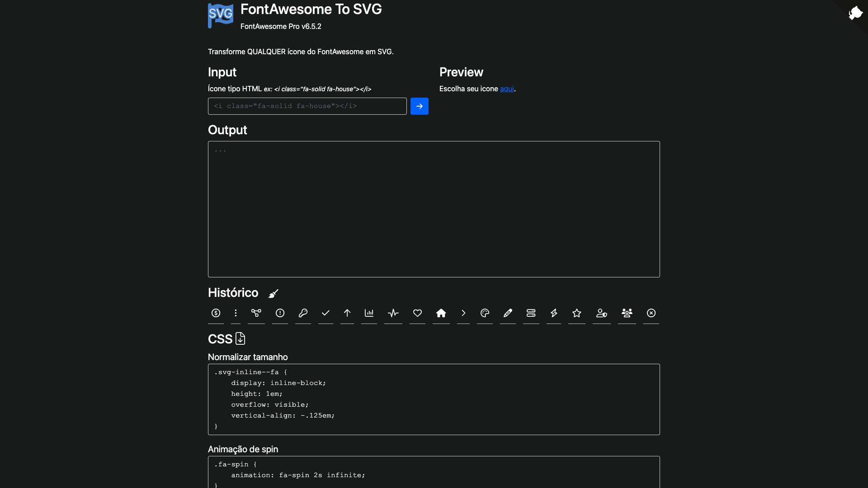
Task: Select the chevron-right icon in Histórico
Action: (x=463, y=313)
